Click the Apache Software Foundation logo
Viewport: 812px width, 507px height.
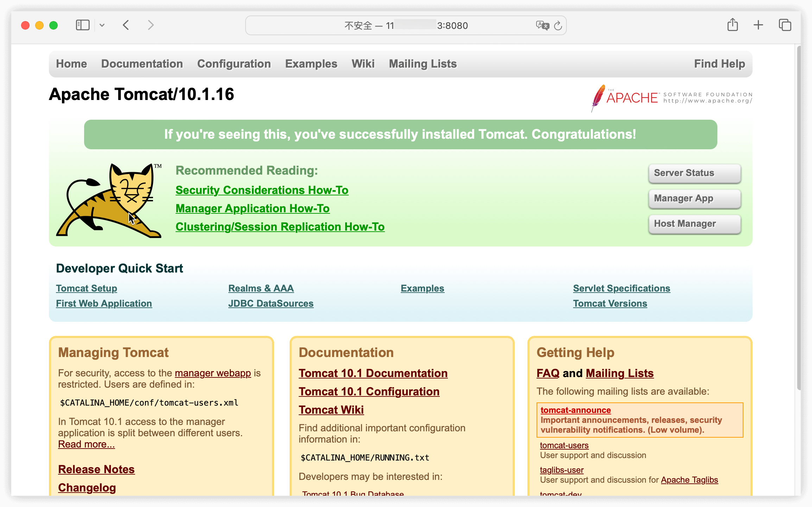672,98
